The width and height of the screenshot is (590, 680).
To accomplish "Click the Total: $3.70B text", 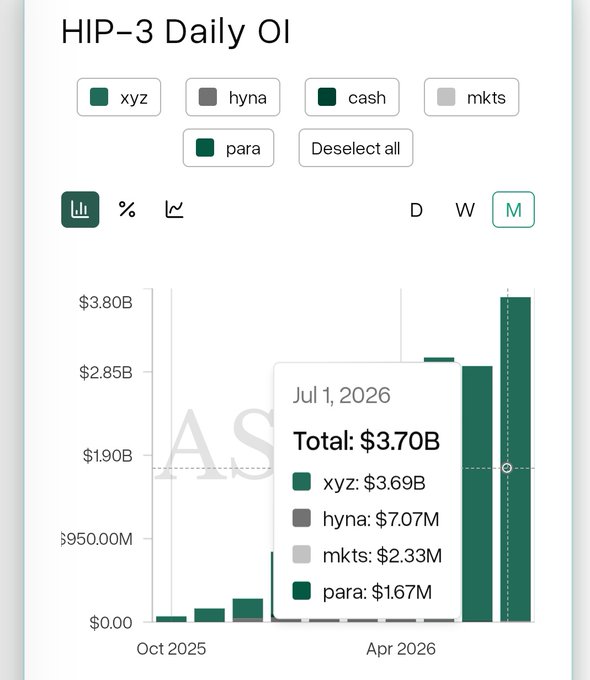I will pos(367,441).
